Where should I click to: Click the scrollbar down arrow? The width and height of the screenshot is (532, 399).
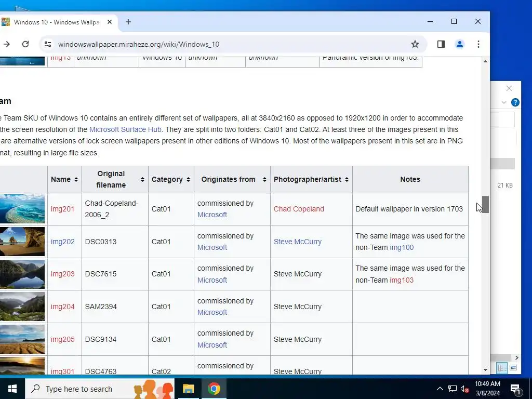(x=485, y=370)
